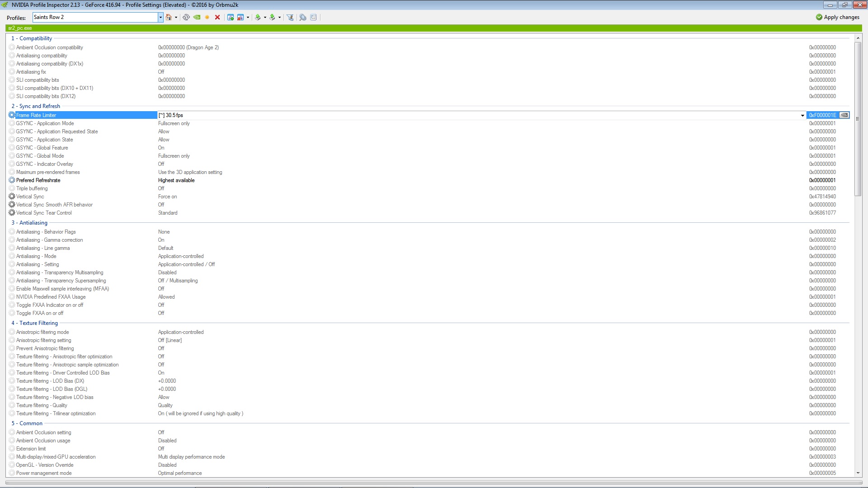
Task: Select SLI compatibility bits (DX12) row
Action: (x=429, y=96)
